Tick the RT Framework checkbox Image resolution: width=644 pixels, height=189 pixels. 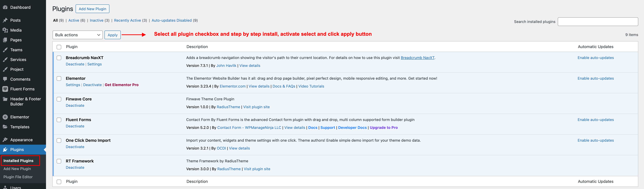click(x=59, y=161)
